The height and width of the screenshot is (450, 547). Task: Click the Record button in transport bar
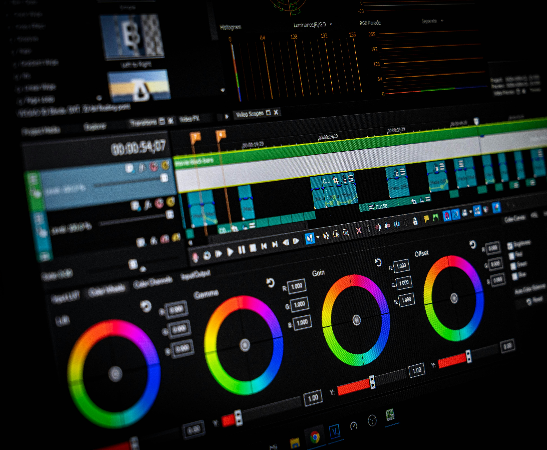click(x=195, y=257)
